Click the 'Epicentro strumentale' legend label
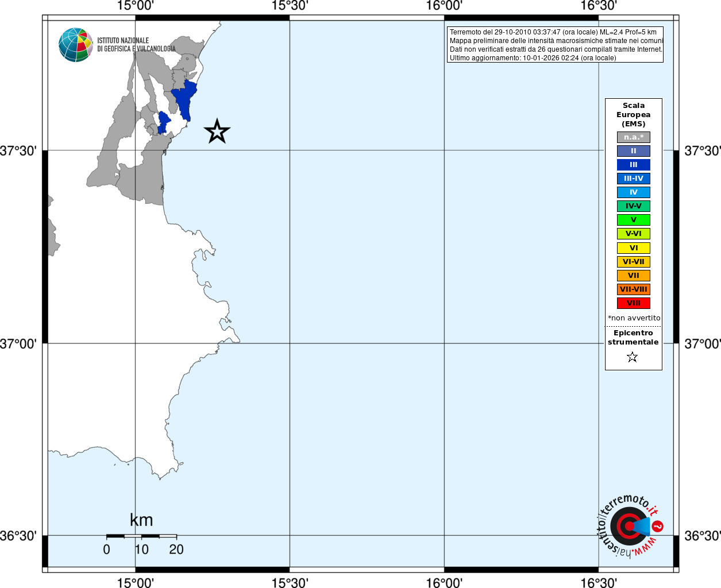 (633, 338)
